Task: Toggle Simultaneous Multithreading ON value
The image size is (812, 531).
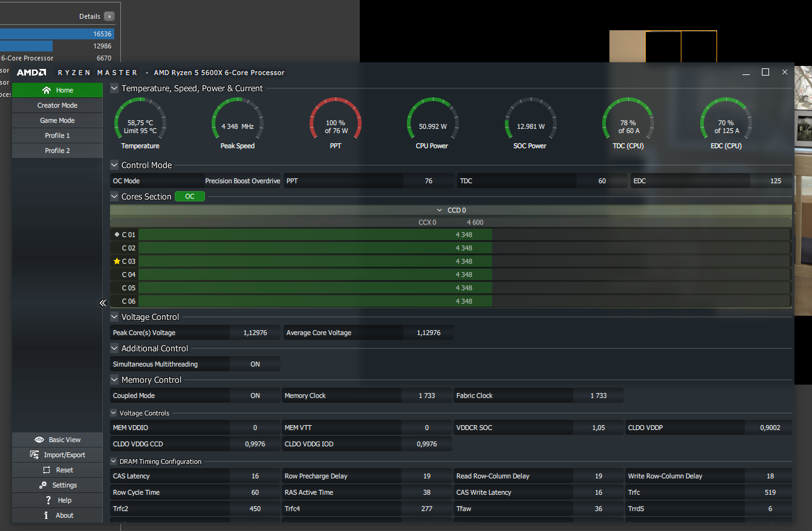Action: point(255,364)
